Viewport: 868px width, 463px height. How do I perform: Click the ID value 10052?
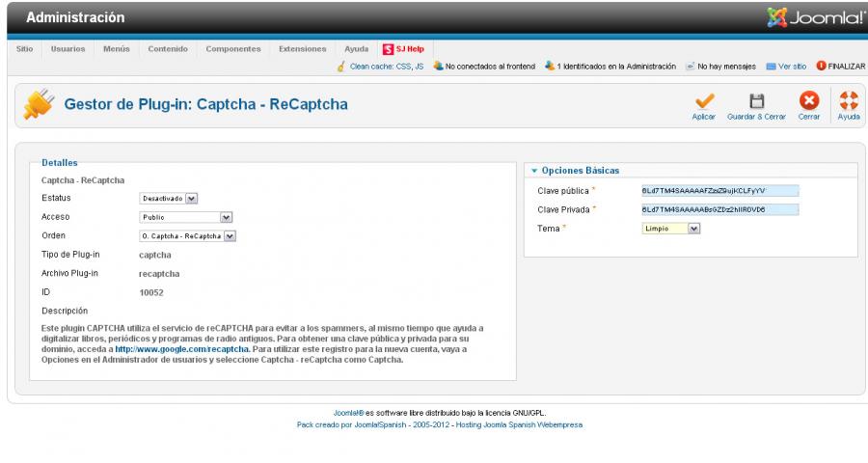click(x=151, y=292)
